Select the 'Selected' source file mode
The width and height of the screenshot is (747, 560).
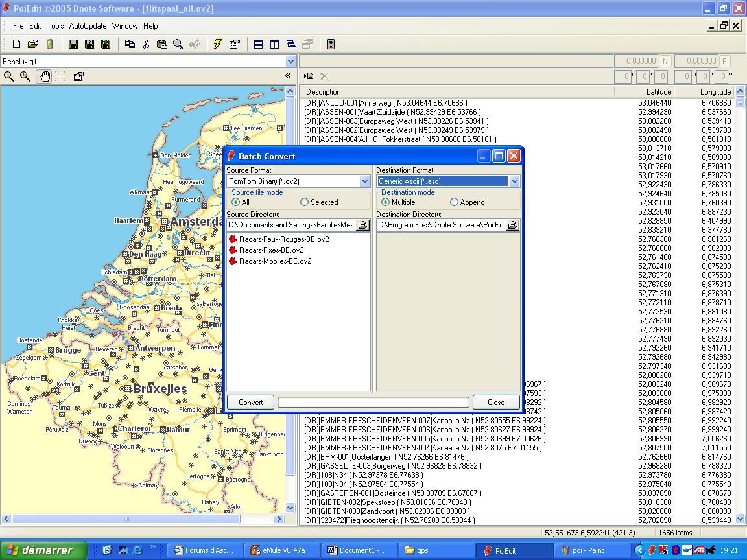click(305, 202)
